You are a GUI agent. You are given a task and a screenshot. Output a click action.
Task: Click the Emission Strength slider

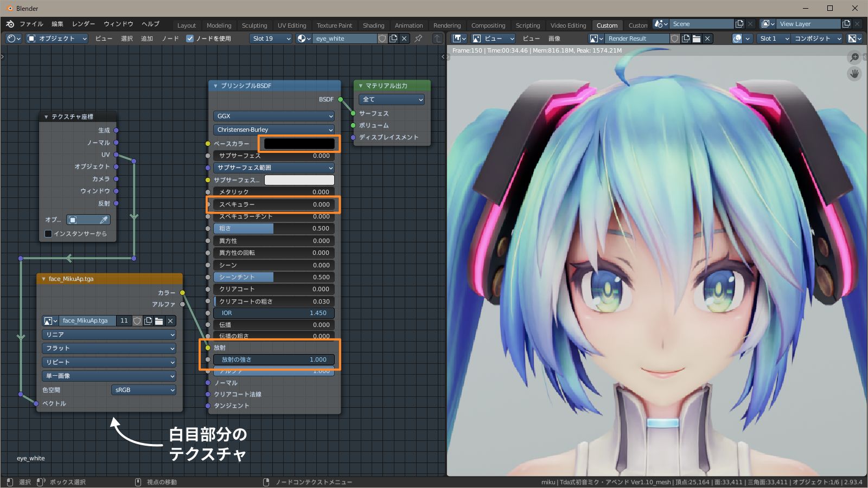274,359
